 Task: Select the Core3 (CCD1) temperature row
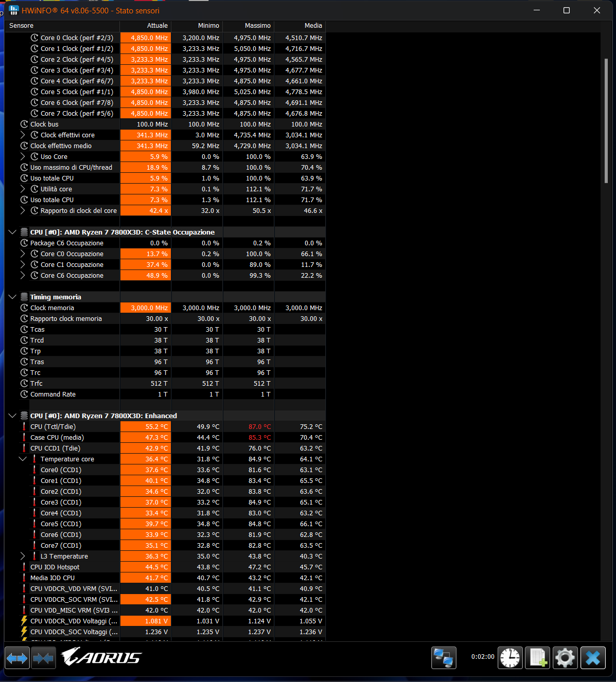tap(165, 502)
